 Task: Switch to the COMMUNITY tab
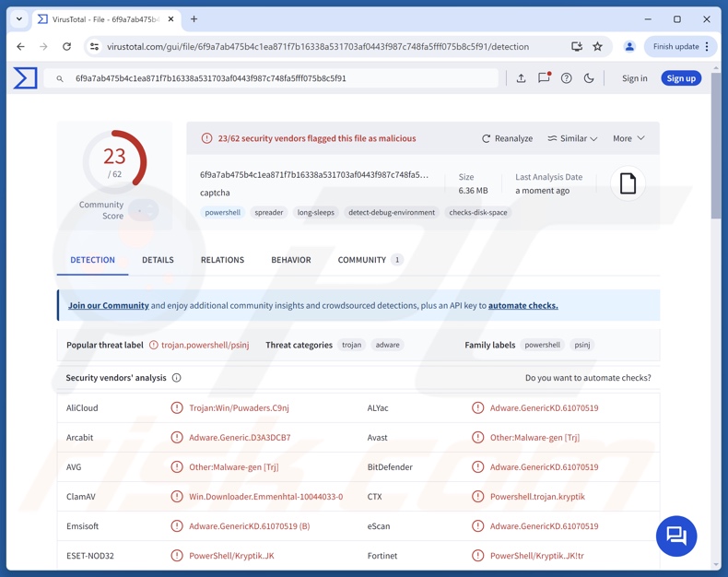point(370,260)
